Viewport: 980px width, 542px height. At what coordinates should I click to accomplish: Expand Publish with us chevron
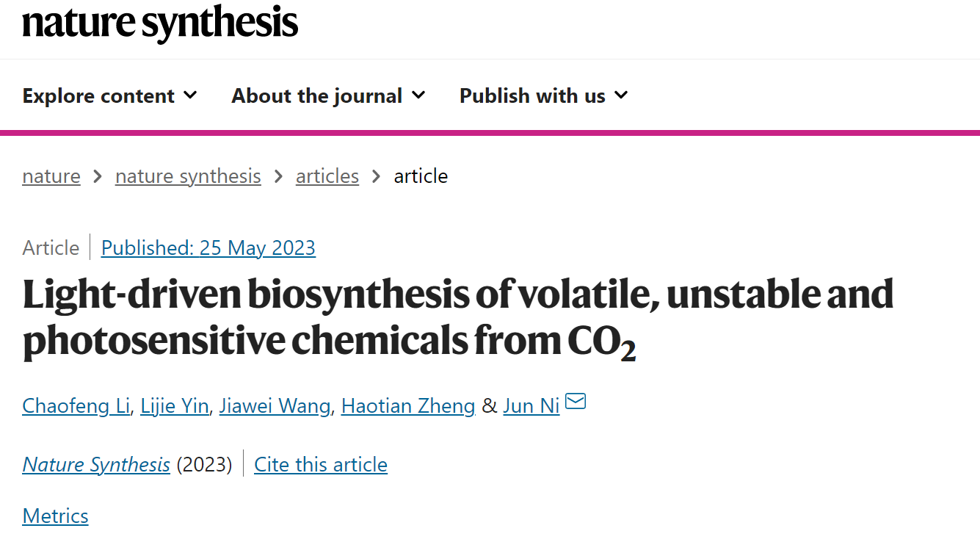click(x=621, y=95)
